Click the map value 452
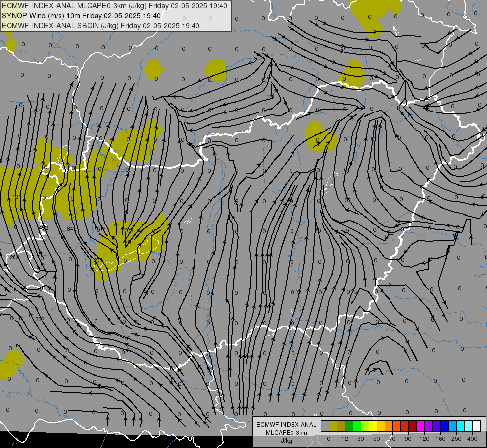487x448 pixels. point(43,228)
